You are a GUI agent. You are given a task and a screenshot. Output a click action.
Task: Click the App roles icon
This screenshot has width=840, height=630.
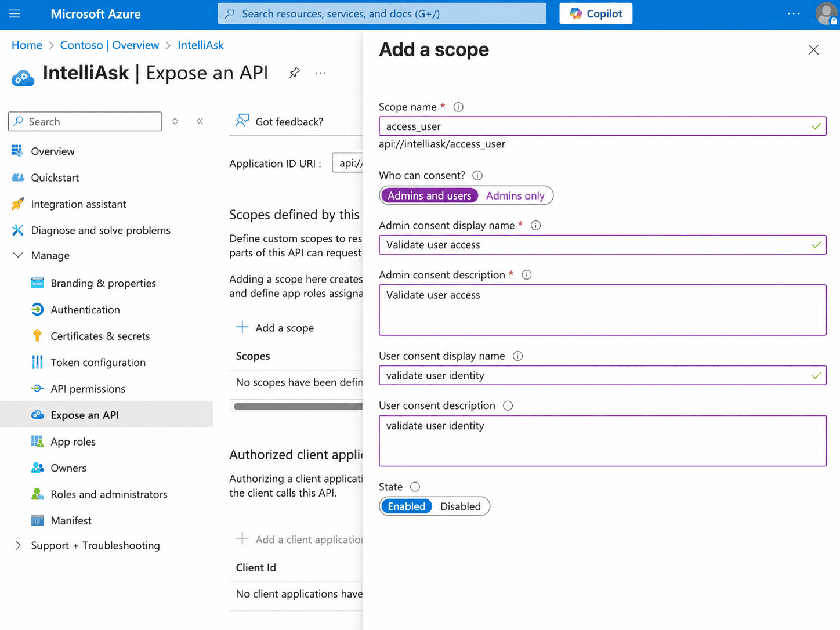pyautogui.click(x=38, y=441)
